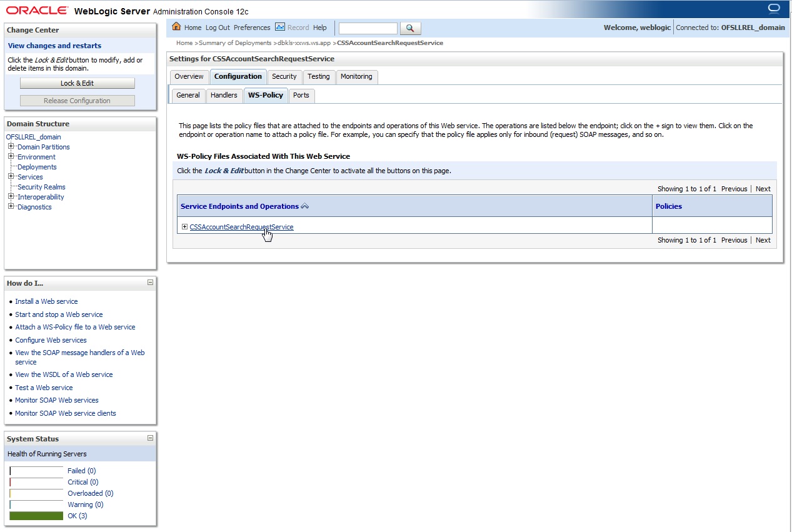Expand Environment tree node
Screen dimensions: 792x532
11,156
